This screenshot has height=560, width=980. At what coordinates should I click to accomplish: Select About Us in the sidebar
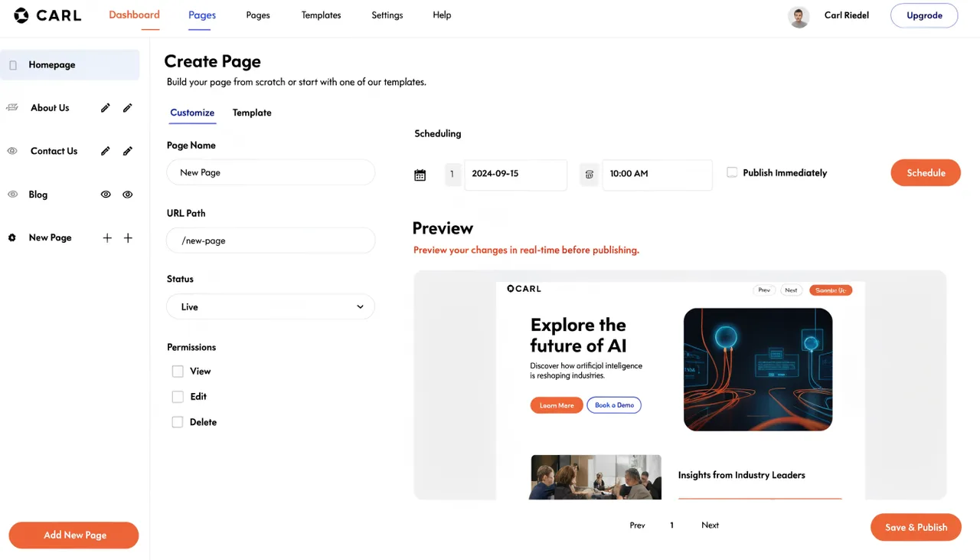coord(50,108)
